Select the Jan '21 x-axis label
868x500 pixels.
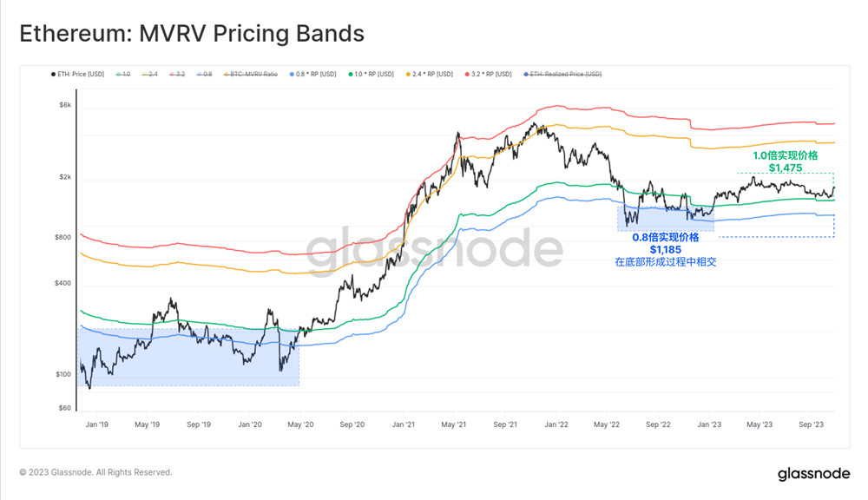pos(403,424)
